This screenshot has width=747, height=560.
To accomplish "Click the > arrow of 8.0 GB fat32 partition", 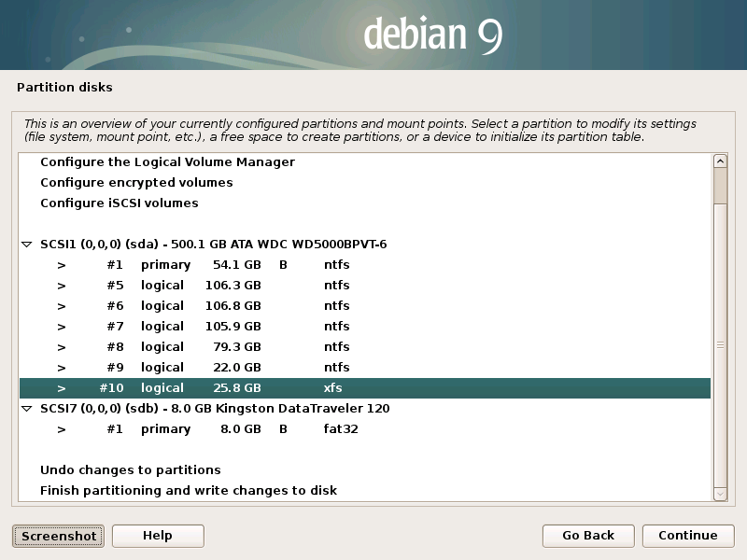I will [x=62, y=429].
